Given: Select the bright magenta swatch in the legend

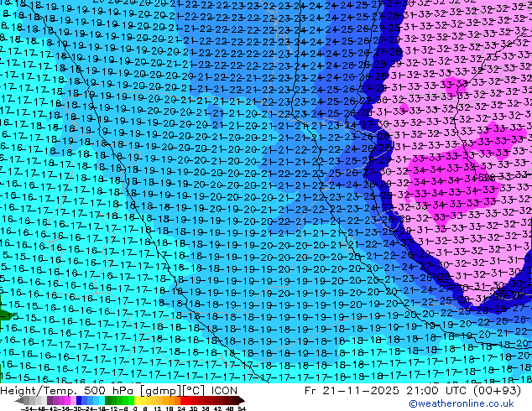Looking at the screenshot, I should (67, 400).
